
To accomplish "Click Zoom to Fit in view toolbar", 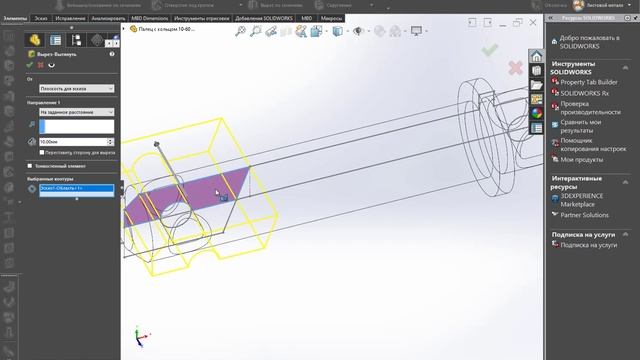I will click(x=240, y=31).
